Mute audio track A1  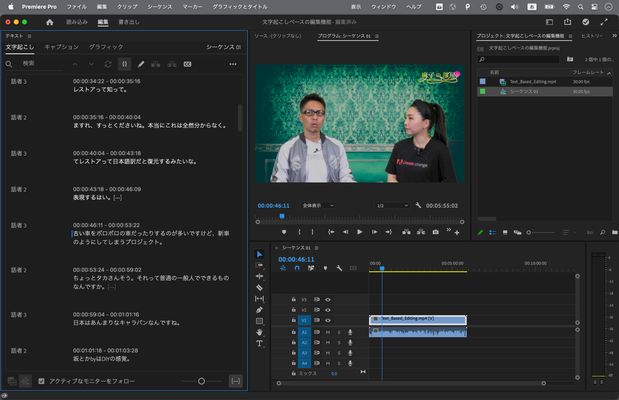click(328, 332)
